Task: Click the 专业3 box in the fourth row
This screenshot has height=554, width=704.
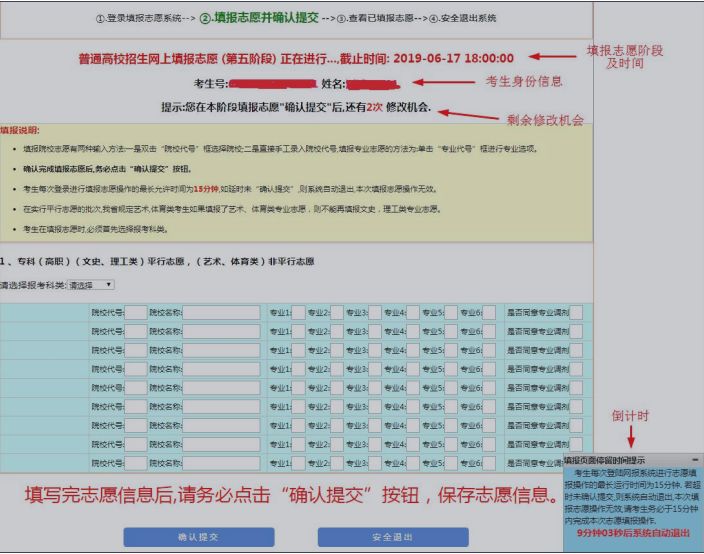Action: (375, 369)
